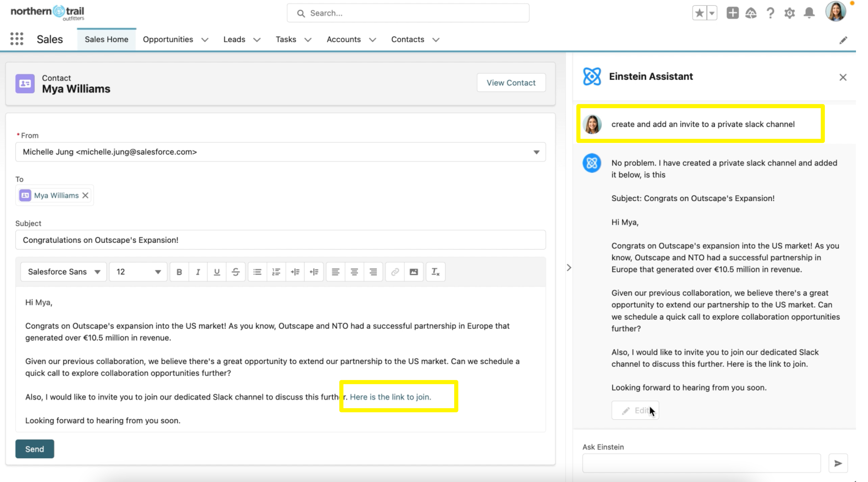The height and width of the screenshot is (482, 868).
Task: Remove Mya Williams from the To field
Action: (x=86, y=195)
